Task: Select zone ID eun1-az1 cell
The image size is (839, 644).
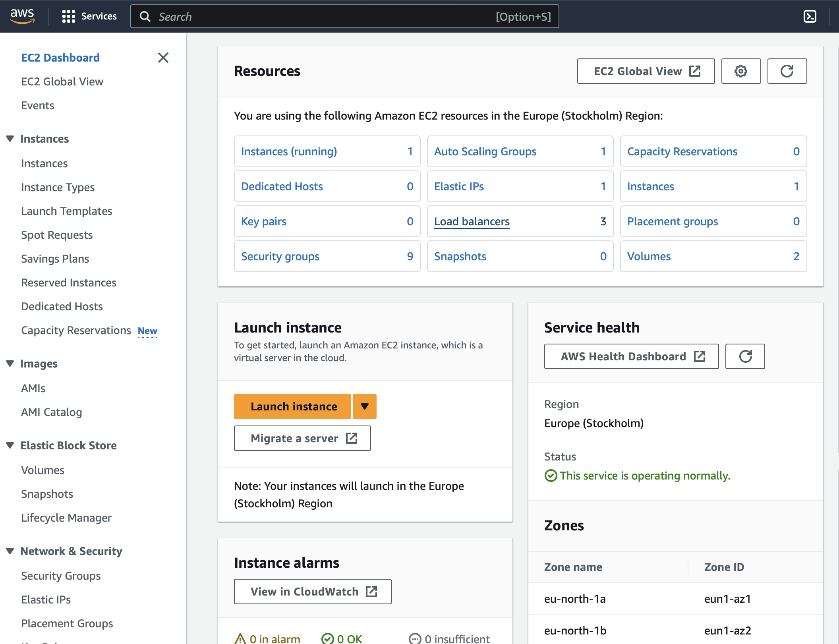Action: coord(728,599)
